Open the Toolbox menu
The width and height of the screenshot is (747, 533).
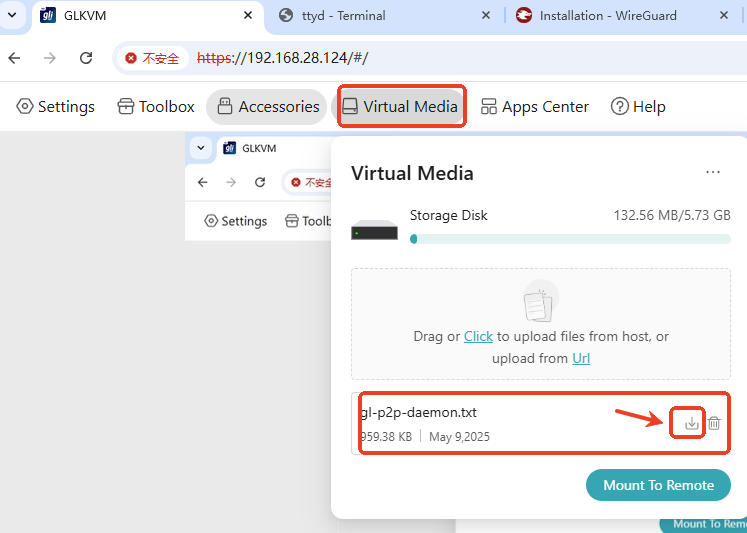[156, 107]
